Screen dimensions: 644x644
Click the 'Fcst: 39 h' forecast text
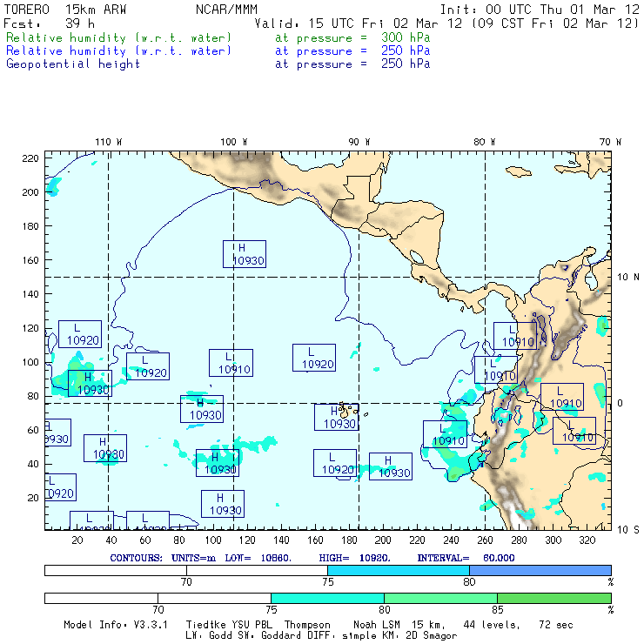tap(49, 23)
